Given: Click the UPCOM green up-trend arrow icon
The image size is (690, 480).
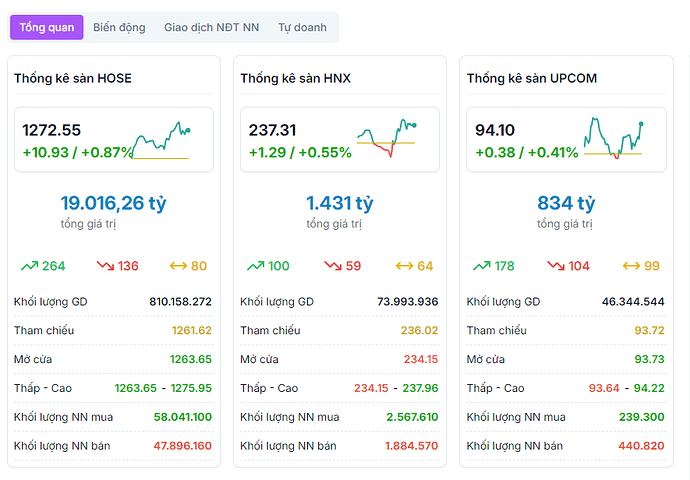Looking at the screenshot, I should click(x=481, y=266).
